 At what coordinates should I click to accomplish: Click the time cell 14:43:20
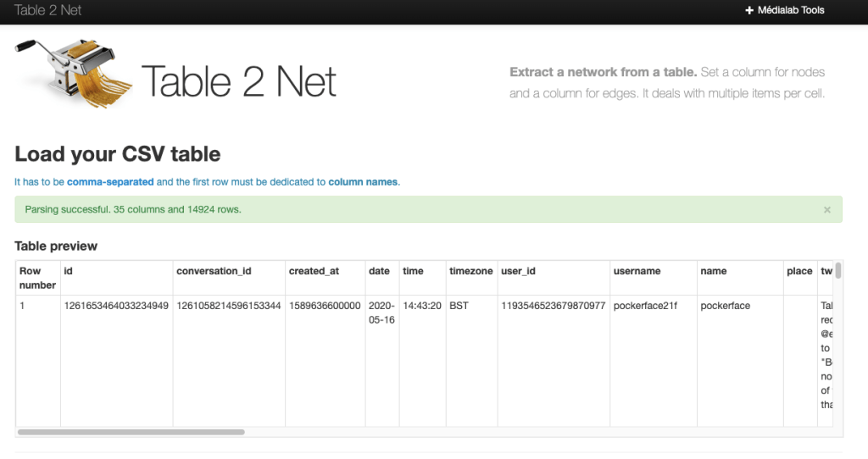coord(422,361)
